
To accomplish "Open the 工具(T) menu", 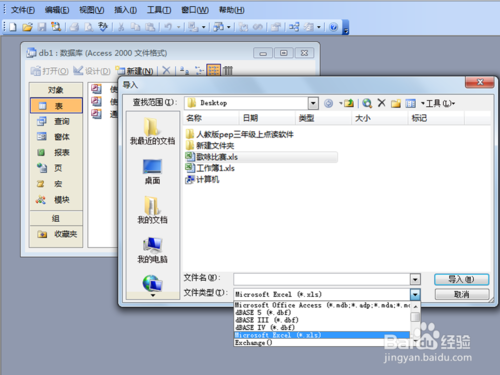I will (159, 10).
